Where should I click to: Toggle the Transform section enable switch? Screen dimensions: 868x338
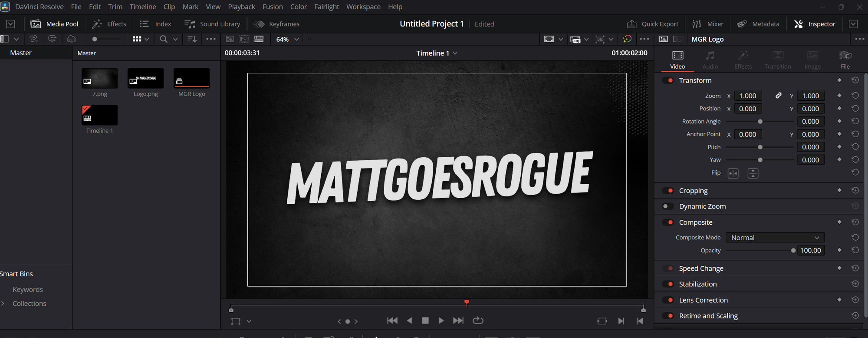pyautogui.click(x=668, y=80)
